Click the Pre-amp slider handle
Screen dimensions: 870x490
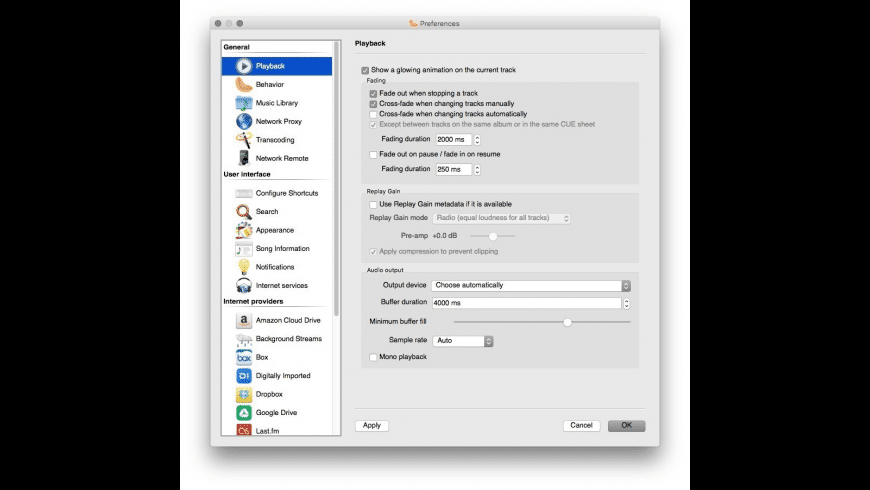point(493,236)
